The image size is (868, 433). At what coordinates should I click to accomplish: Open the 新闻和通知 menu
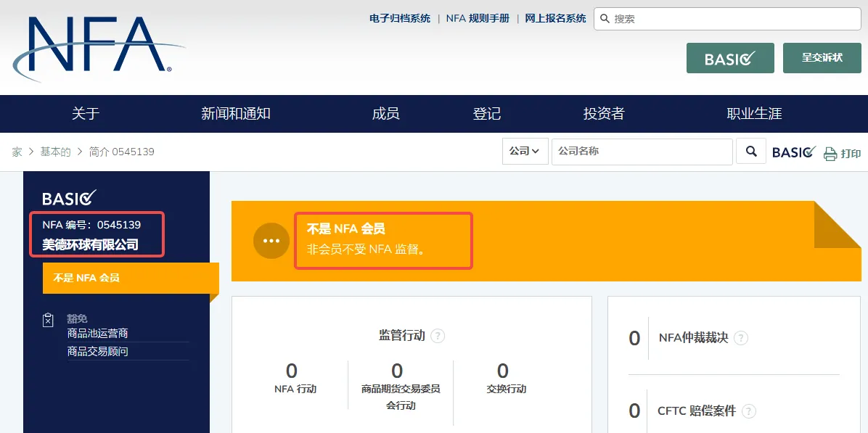(236, 114)
